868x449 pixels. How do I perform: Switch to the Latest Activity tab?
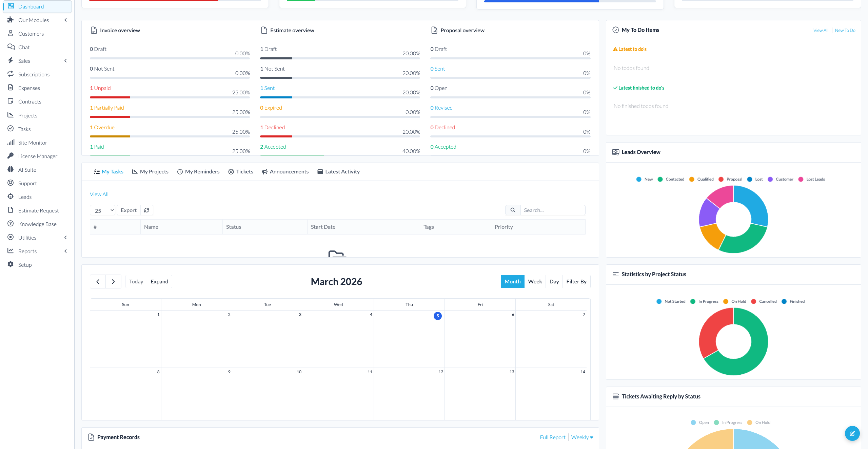click(338, 172)
